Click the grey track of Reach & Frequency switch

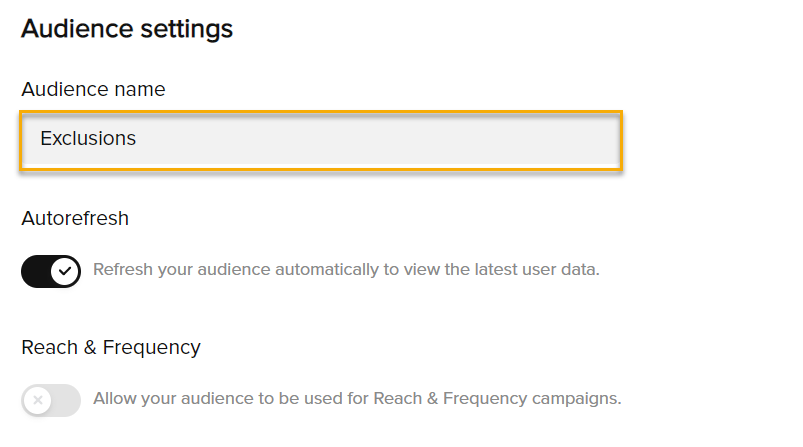(66, 400)
